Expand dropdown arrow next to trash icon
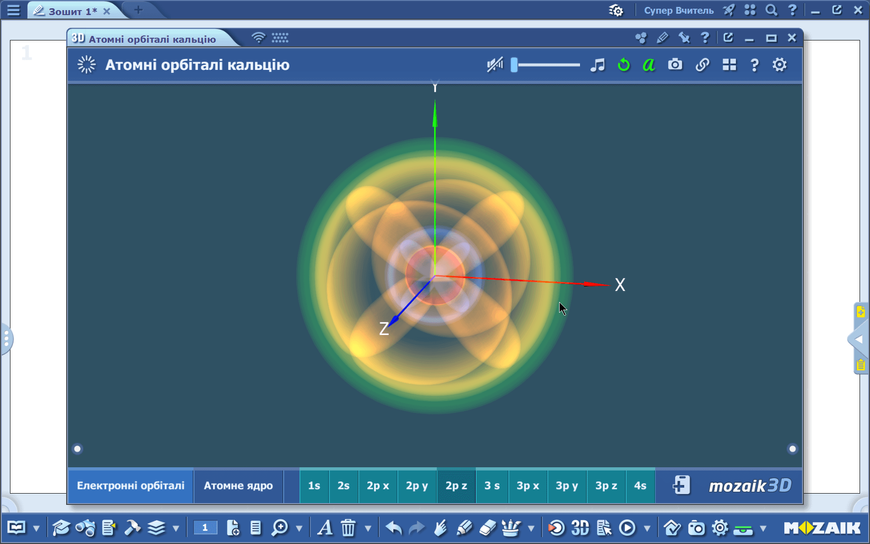This screenshot has width=870, height=544. [368, 528]
